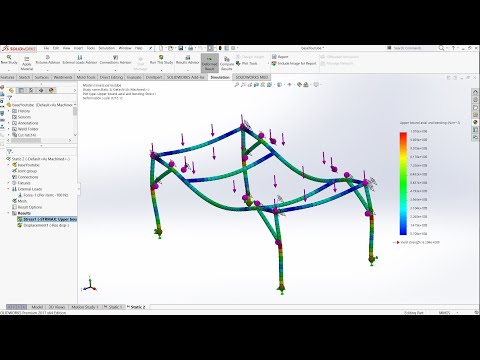Expand the Weld Folder tree node
Screen dimensions: 480x360
(x=9, y=129)
